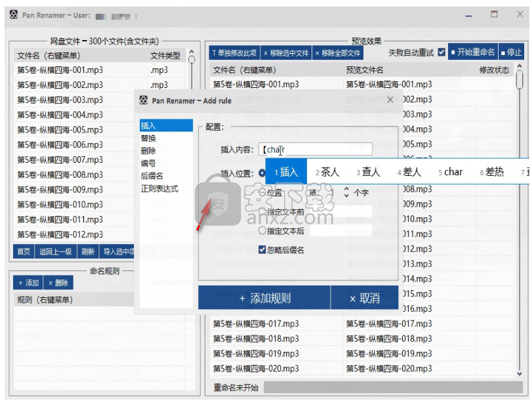Click 刷新 button

88,251
